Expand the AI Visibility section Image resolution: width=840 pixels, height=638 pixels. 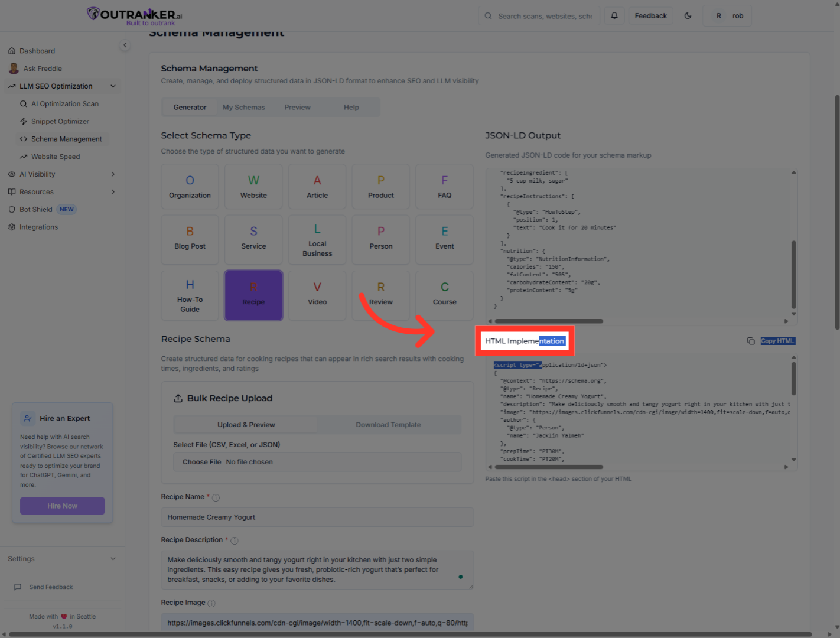(112, 174)
